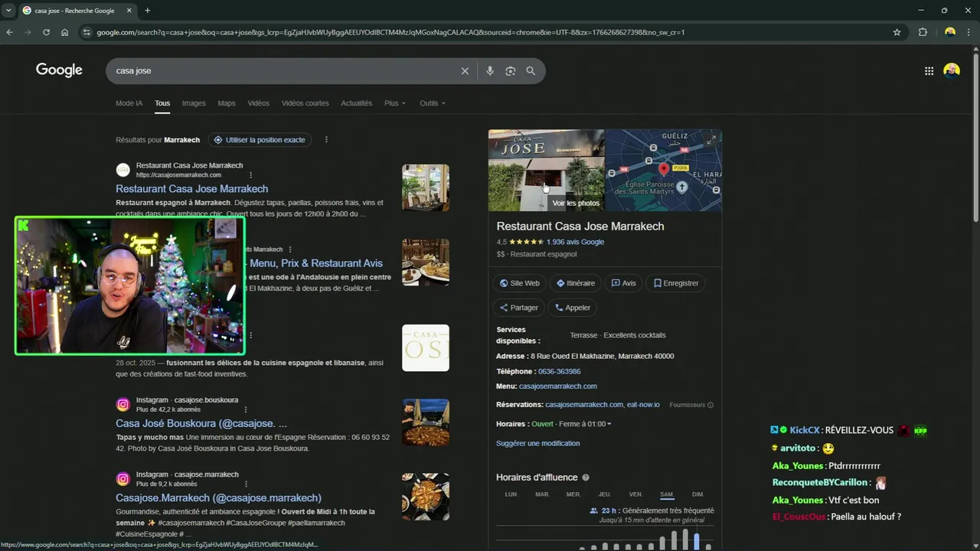Switch to the Maps tab
980x551 pixels.
[226, 103]
